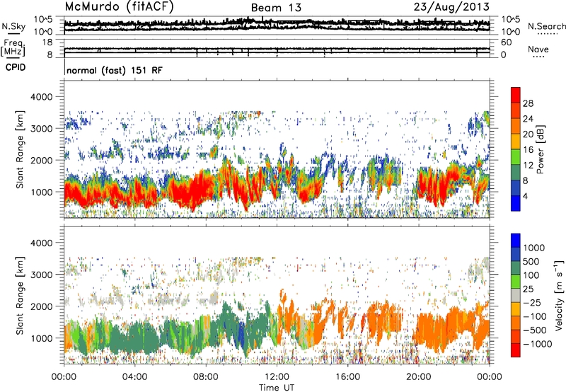Click the 18 tick on frequency axis
Image resolution: width=566 pixels, height=392 pixels.
click(x=47, y=42)
